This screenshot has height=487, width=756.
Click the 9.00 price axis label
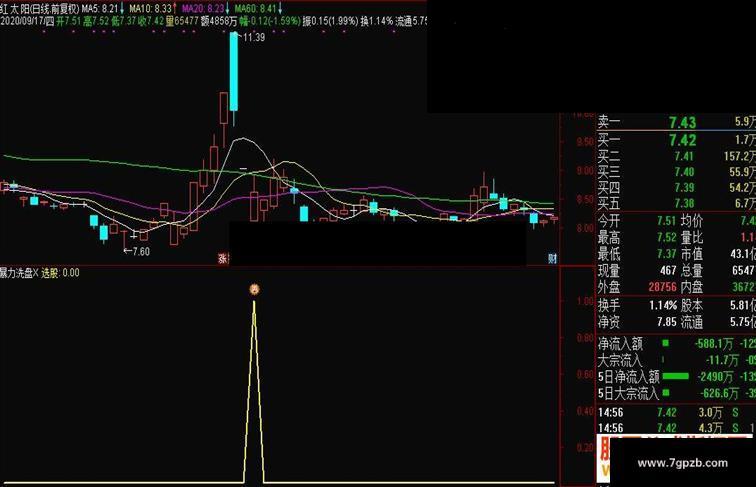[585, 171]
